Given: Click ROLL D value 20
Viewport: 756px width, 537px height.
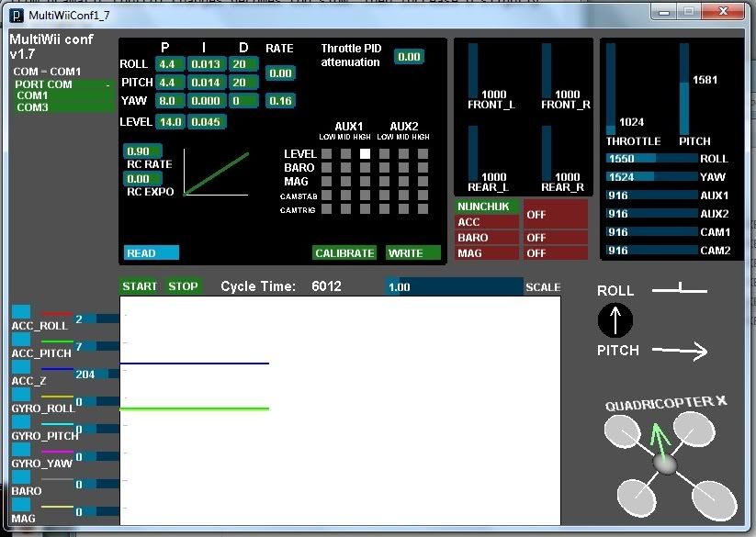Looking at the screenshot, I should pos(243,64).
